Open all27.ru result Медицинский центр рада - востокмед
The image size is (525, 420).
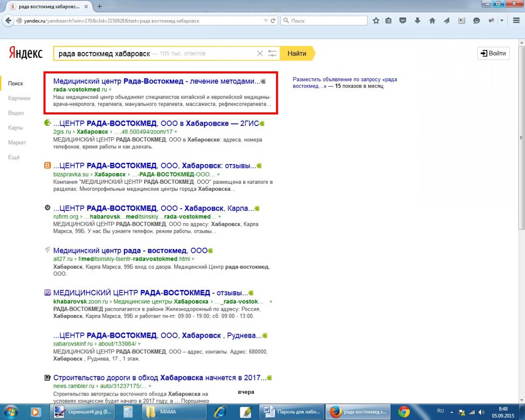[130, 251]
